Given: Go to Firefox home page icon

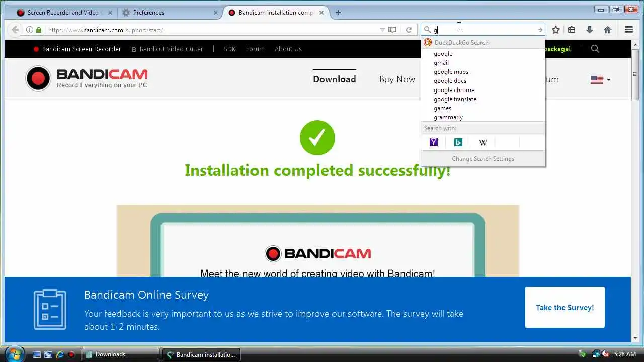Looking at the screenshot, I should coord(608,30).
